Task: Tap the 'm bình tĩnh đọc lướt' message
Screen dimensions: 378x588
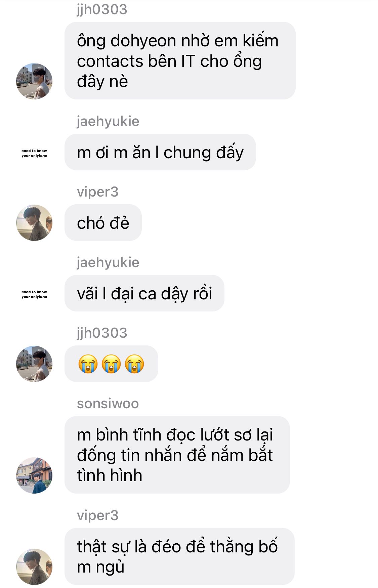Action: pos(177,455)
